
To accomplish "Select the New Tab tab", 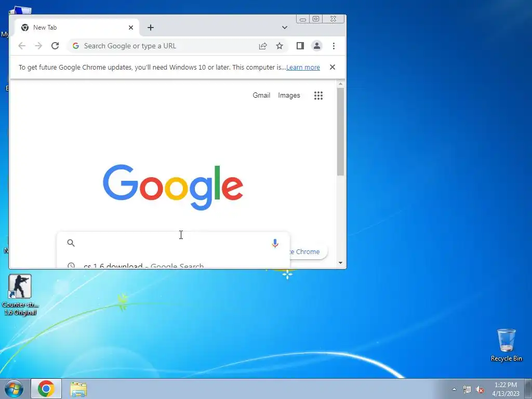I will (x=77, y=28).
